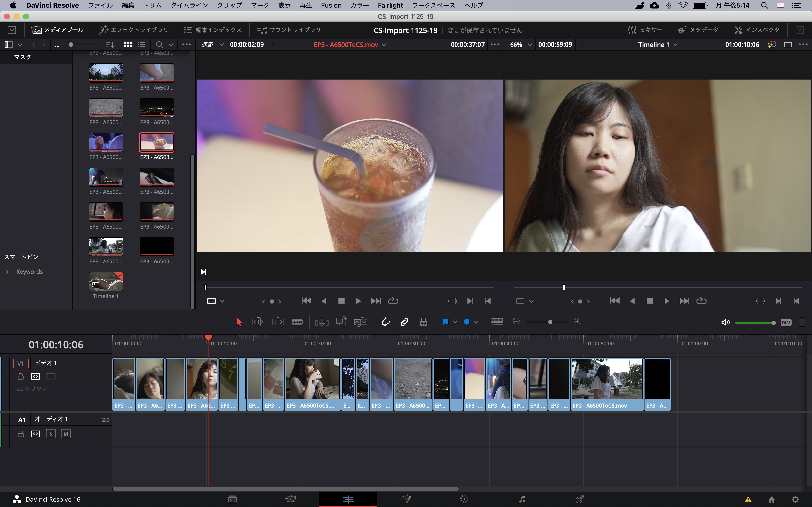Image resolution: width=812 pixels, height=507 pixels.
Task: Toggle the linked selection chain icon
Action: 404,322
